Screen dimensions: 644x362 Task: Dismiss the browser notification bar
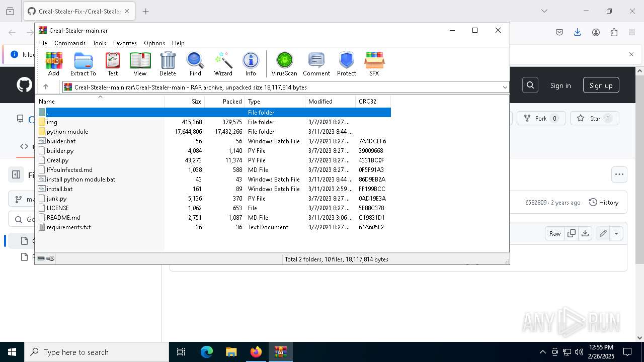pos(631,54)
